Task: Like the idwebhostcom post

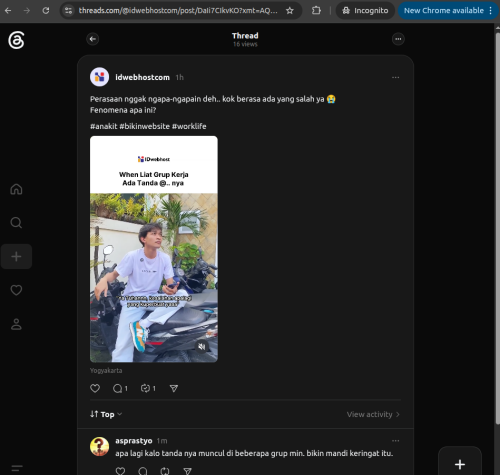Action: (x=95, y=388)
